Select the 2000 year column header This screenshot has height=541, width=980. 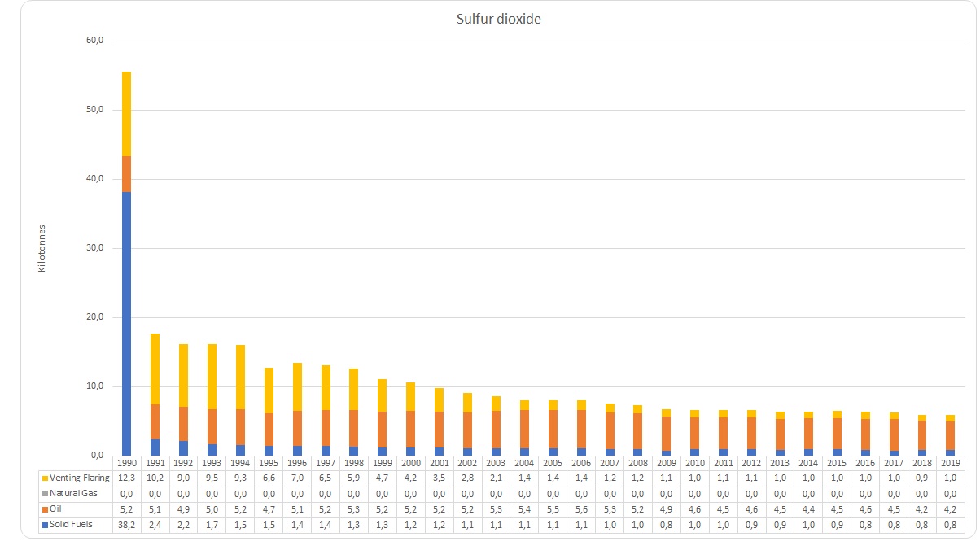[410, 462]
